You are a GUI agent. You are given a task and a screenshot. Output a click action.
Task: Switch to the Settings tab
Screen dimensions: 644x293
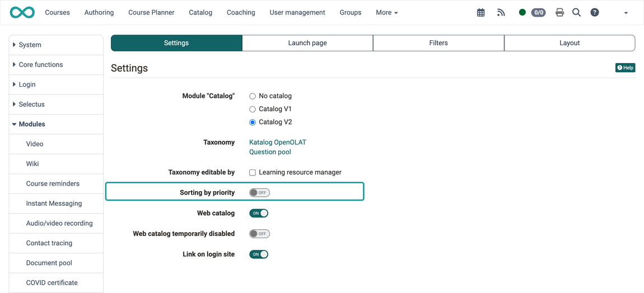(176, 43)
